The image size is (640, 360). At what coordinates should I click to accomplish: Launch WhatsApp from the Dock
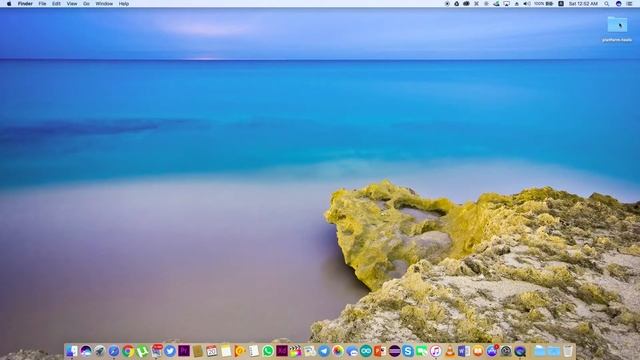click(268, 351)
